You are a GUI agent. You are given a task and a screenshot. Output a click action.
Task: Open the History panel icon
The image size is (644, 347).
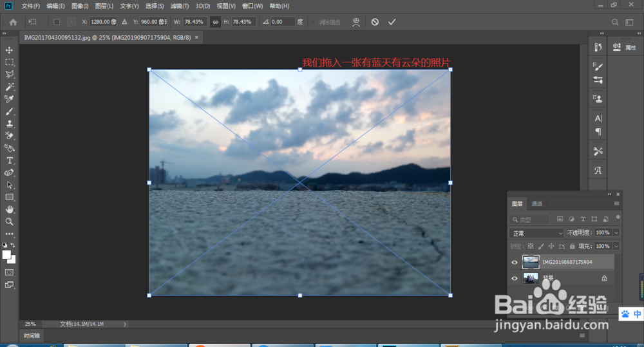coord(598,48)
